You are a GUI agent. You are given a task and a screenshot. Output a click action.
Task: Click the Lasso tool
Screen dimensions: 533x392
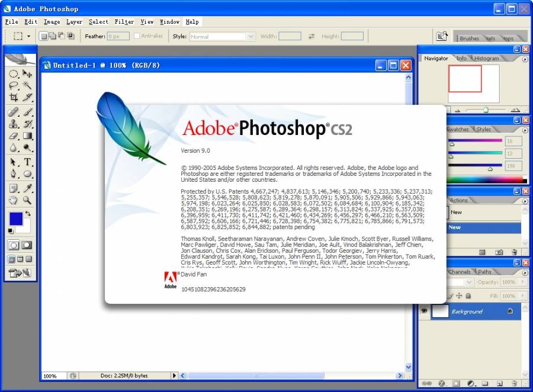tap(14, 86)
